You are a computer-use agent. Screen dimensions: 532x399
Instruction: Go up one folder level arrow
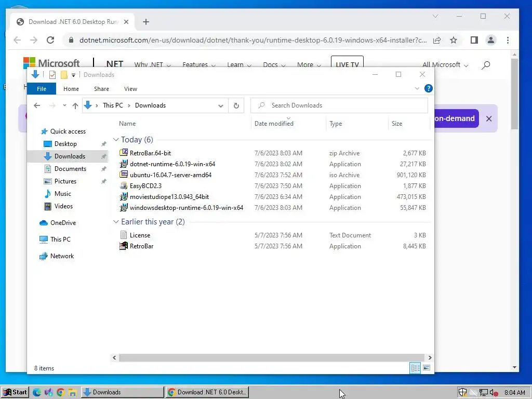tap(75, 105)
